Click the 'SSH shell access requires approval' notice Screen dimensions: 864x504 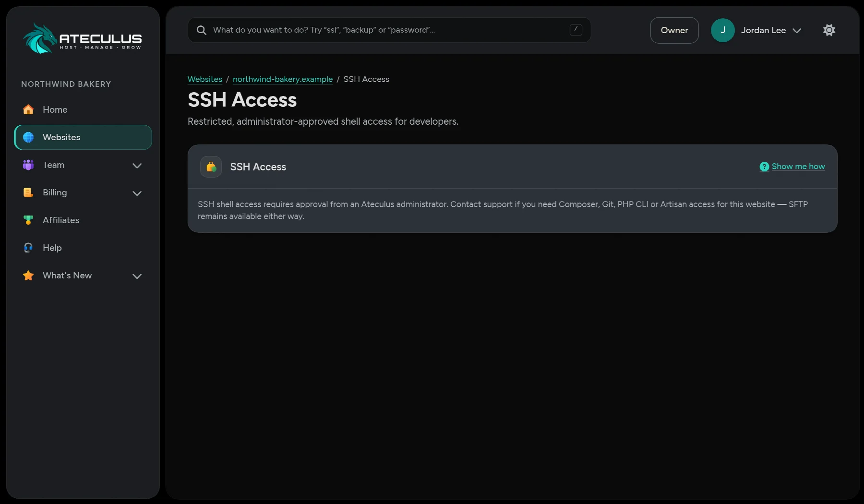(x=503, y=210)
